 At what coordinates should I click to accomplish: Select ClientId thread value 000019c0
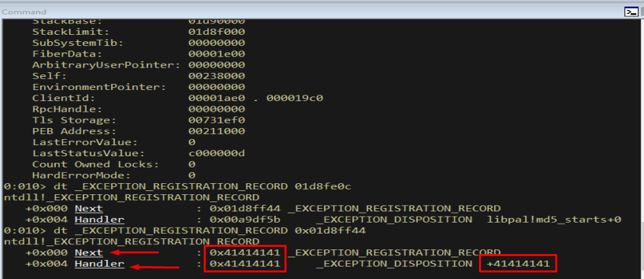tap(295, 98)
